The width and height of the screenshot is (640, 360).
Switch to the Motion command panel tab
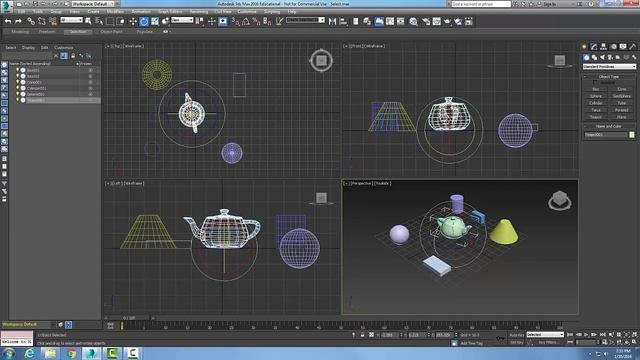(613, 47)
